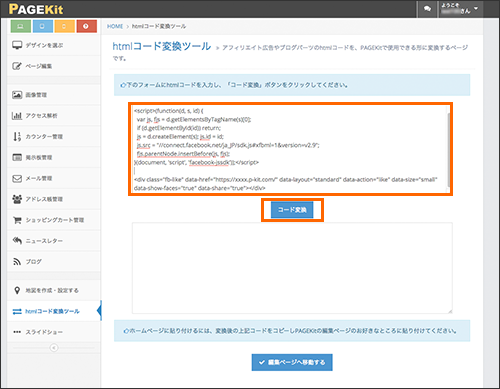
Task: Click the ショッピングカート管理 cart icon
Action: pyautogui.click(x=17, y=220)
